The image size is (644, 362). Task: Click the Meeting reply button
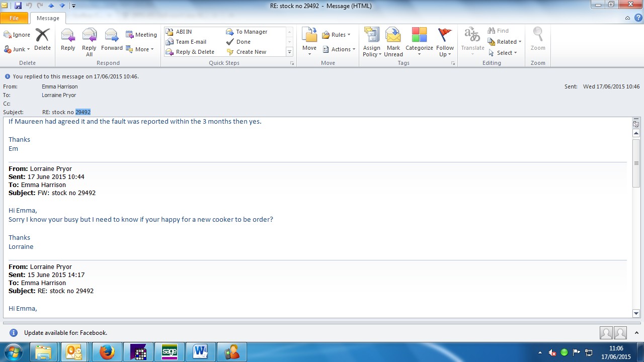(141, 35)
